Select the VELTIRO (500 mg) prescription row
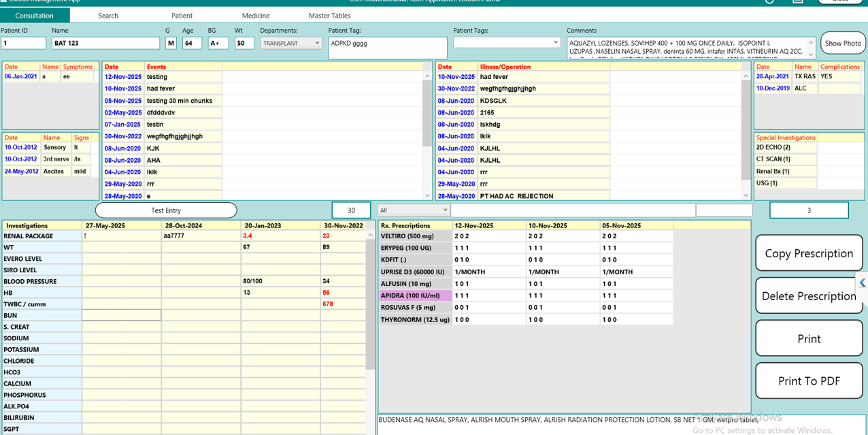 [x=416, y=236]
